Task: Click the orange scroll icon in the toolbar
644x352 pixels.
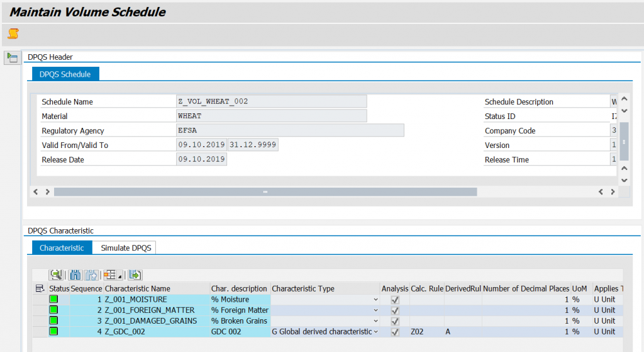Action: [x=13, y=34]
